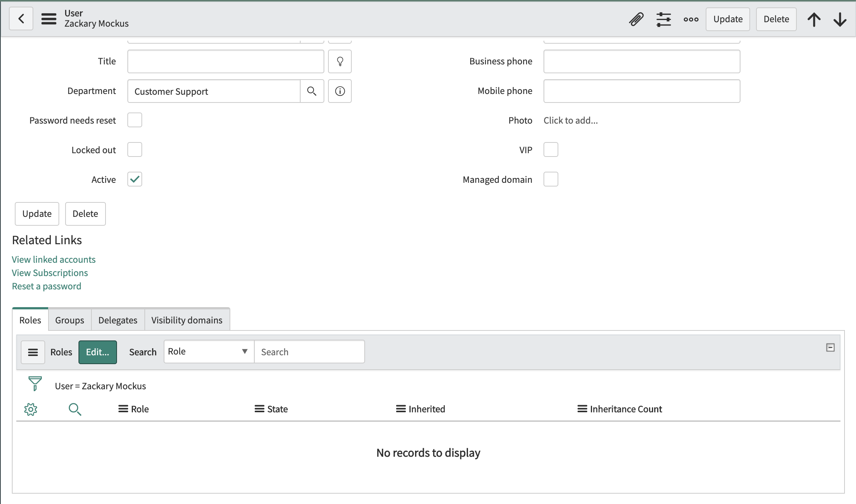Show Department record info icon
856x504 pixels.
(340, 91)
